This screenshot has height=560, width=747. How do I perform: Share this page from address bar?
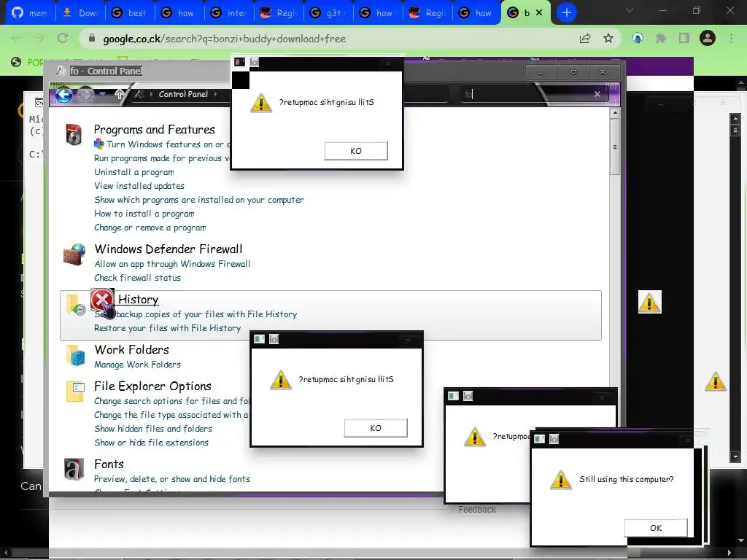585,39
